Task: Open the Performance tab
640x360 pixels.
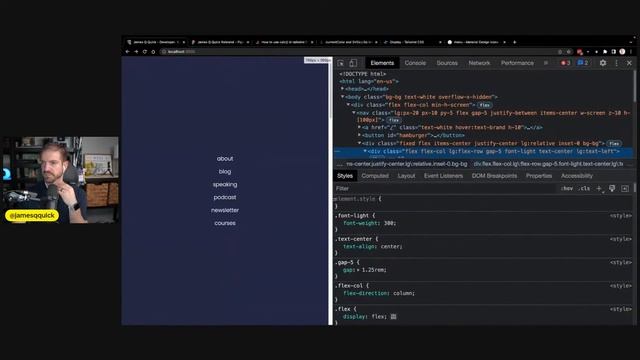Action: pos(517,63)
